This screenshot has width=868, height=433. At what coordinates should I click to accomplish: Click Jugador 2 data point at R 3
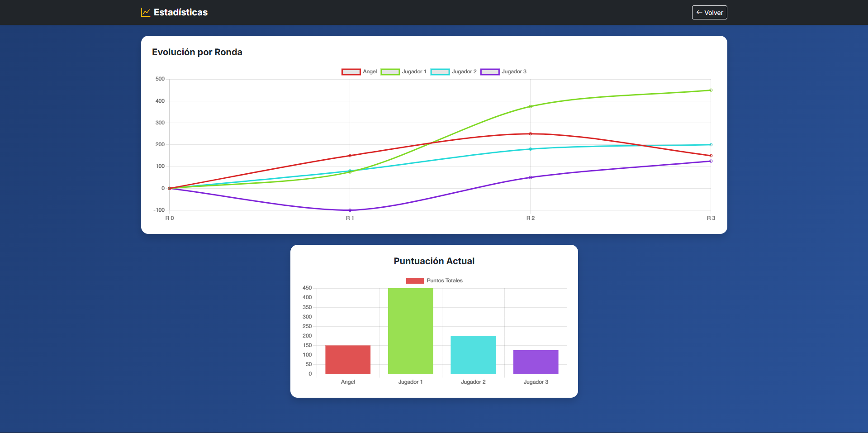[x=711, y=145]
